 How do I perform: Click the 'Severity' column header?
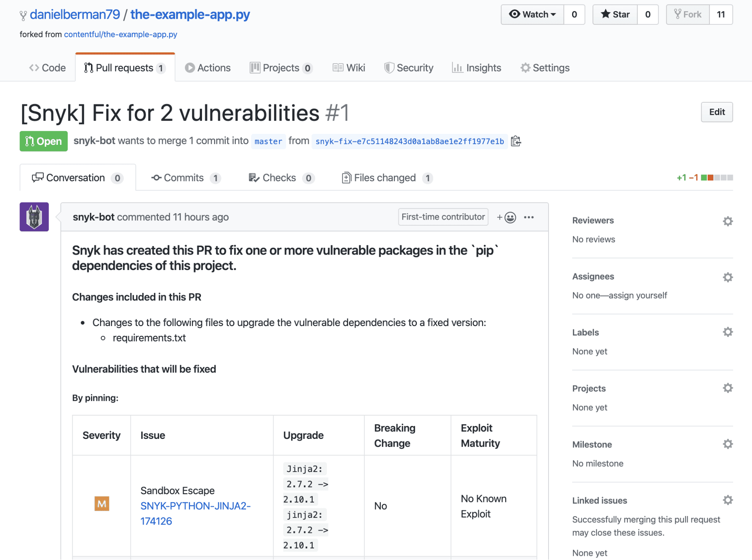coord(102,436)
